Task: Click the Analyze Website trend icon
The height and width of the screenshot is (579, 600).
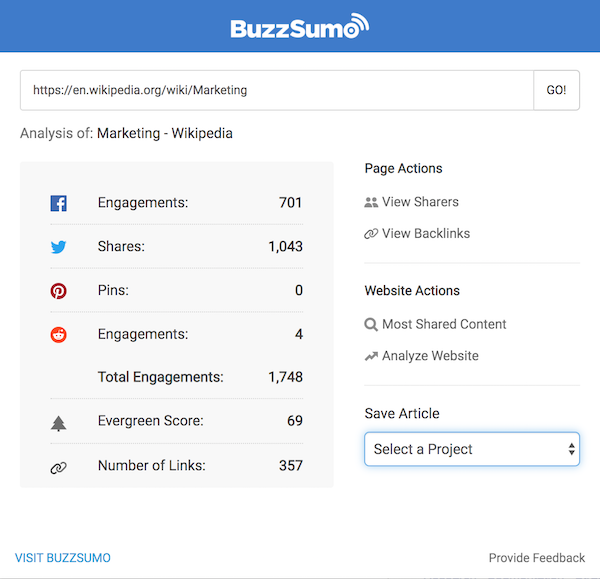Action: tap(371, 356)
